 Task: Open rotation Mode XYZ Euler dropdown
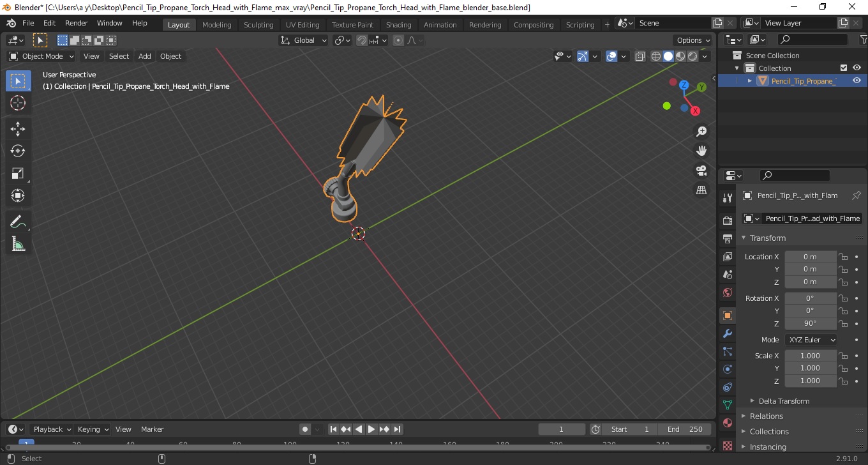click(x=811, y=340)
